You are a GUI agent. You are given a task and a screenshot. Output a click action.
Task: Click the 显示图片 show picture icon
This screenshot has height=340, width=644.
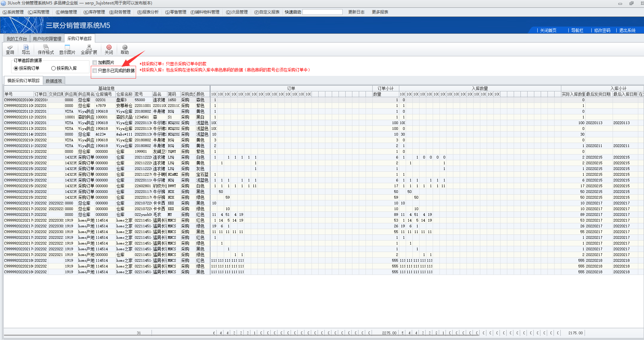pos(67,50)
